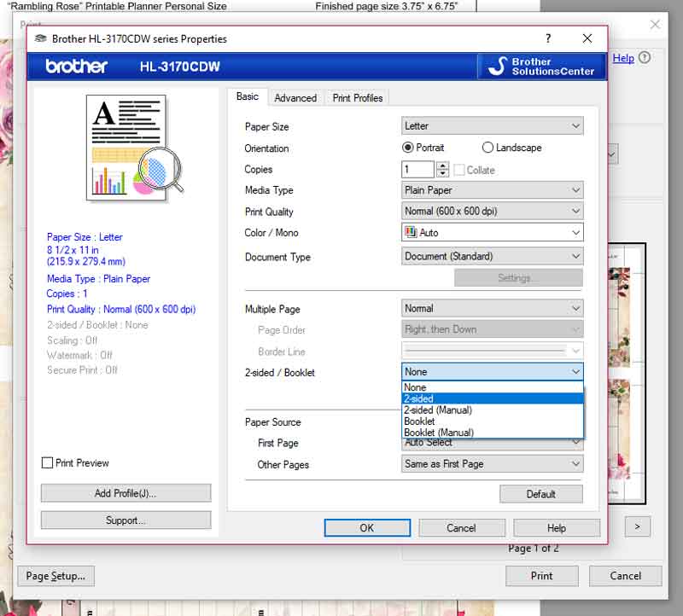Screen dimensions: 683x616
Task: Click the Help button in Properties dialog
Action: click(x=557, y=527)
